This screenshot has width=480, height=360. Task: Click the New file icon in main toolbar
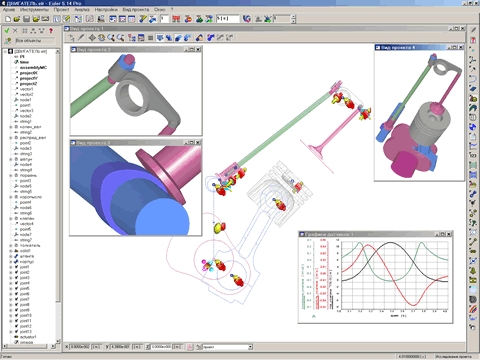coord(8,19)
